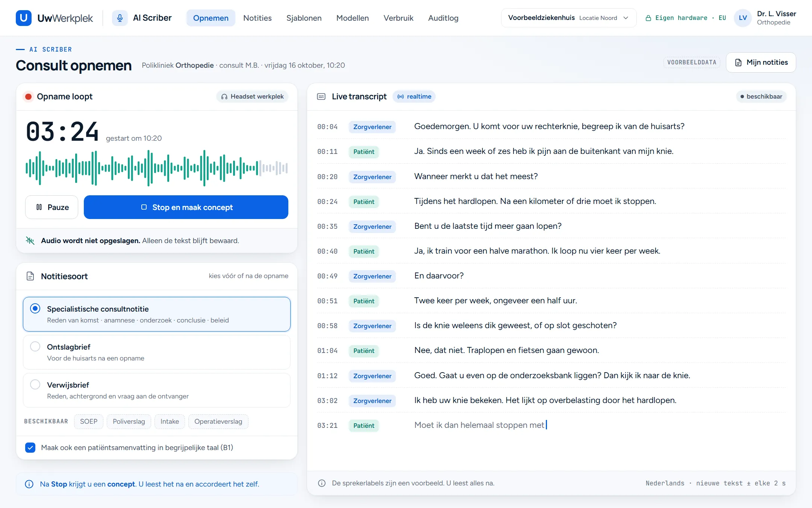Click Stop en maak concept

(186, 207)
